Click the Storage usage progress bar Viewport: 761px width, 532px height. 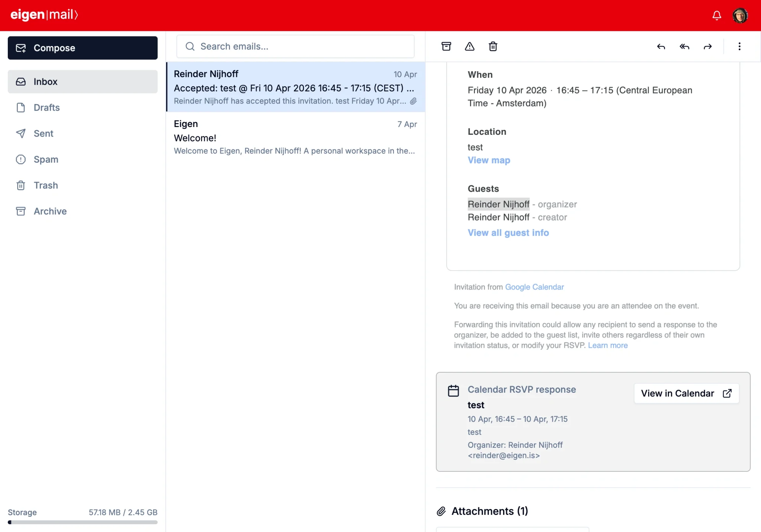pos(82,522)
